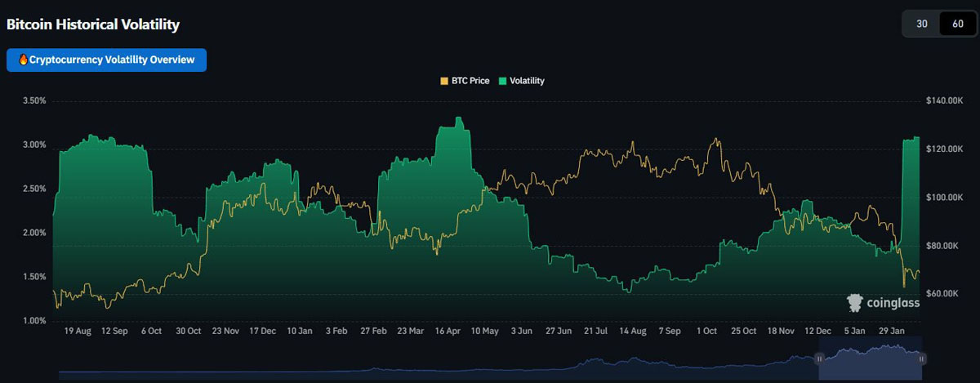The image size is (980, 383).
Task: Click the 19 Aug date label
Action: (x=78, y=332)
